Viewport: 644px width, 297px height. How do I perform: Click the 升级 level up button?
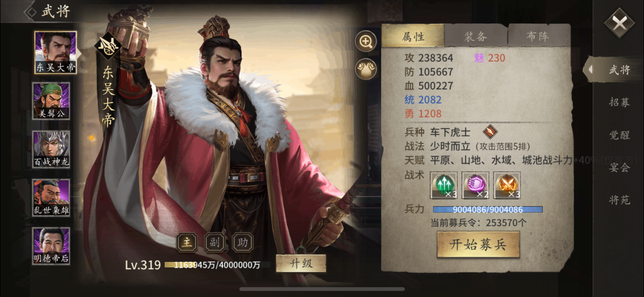click(x=301, y=263)
